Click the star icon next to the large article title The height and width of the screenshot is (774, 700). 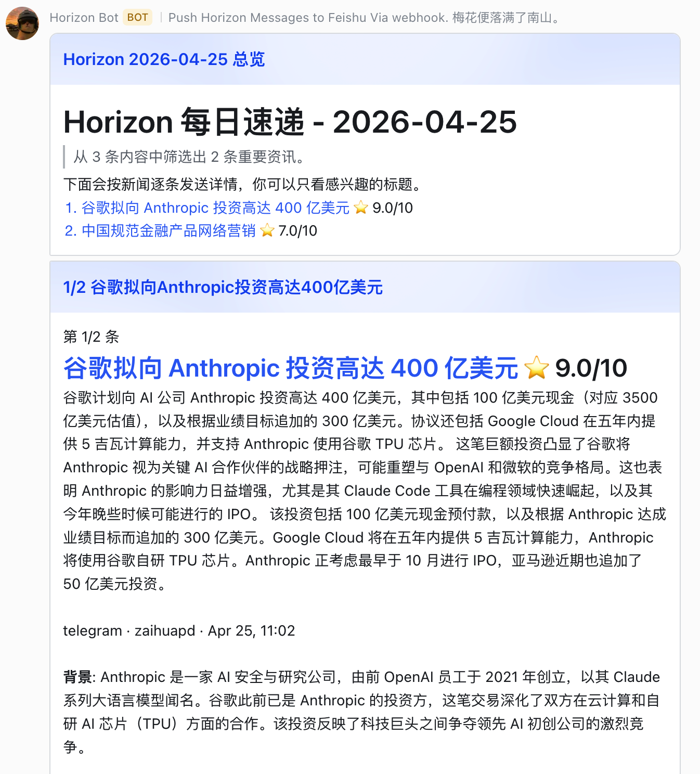(537, 368)
